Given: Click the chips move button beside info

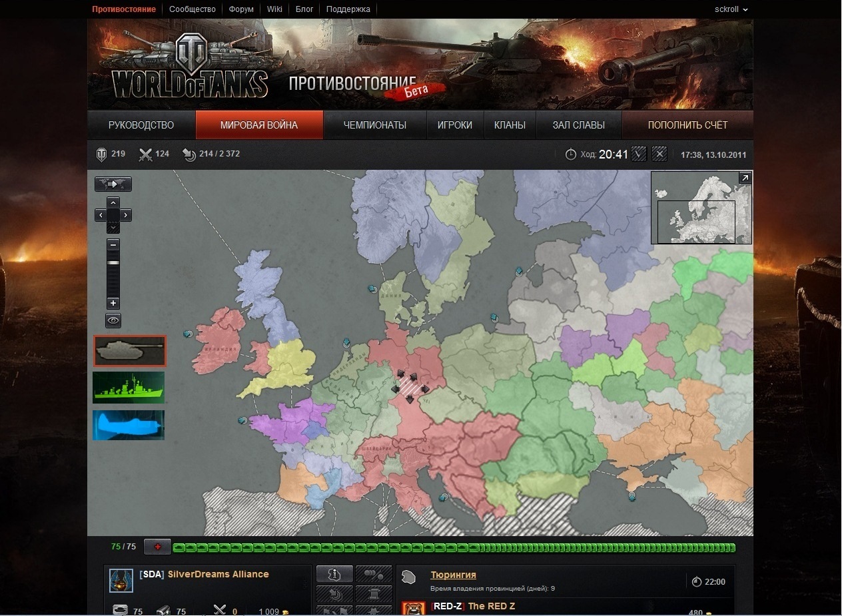Looking at the screenshot, I should point(374,574).
